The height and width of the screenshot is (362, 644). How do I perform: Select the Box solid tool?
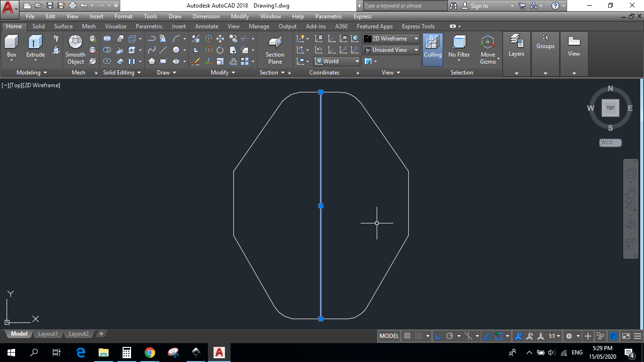pyautogui.click(x=11, y=47)
